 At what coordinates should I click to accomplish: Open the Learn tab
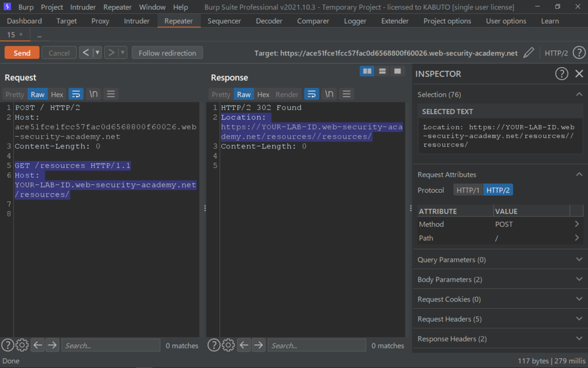coord(550,21)
